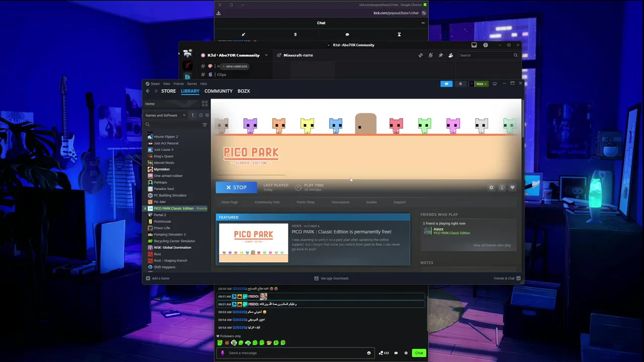Image resolution: width=644 pixels, height=362 pixels.
Task: Open Steam announcements megaphone button
Action: [446, 83]
